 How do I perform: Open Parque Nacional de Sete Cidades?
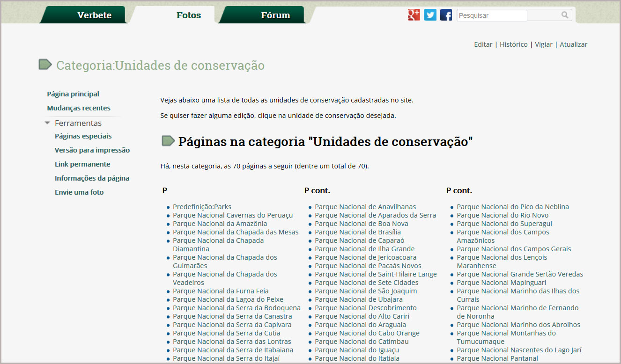(x=367, y=283)
